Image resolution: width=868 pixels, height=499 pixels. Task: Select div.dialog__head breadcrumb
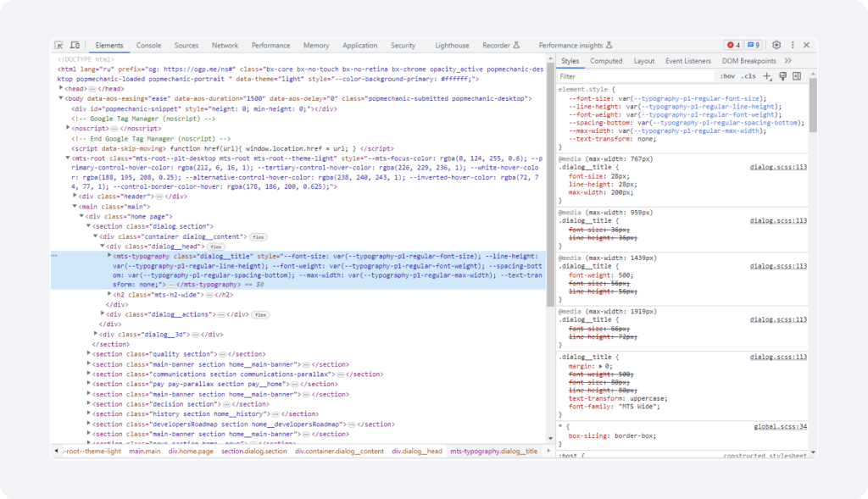(417, 452)
